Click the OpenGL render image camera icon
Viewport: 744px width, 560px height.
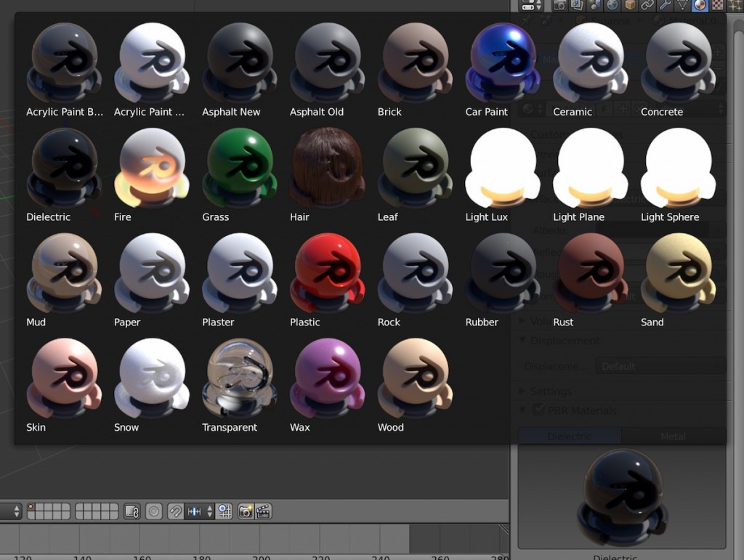pos(246,511)
